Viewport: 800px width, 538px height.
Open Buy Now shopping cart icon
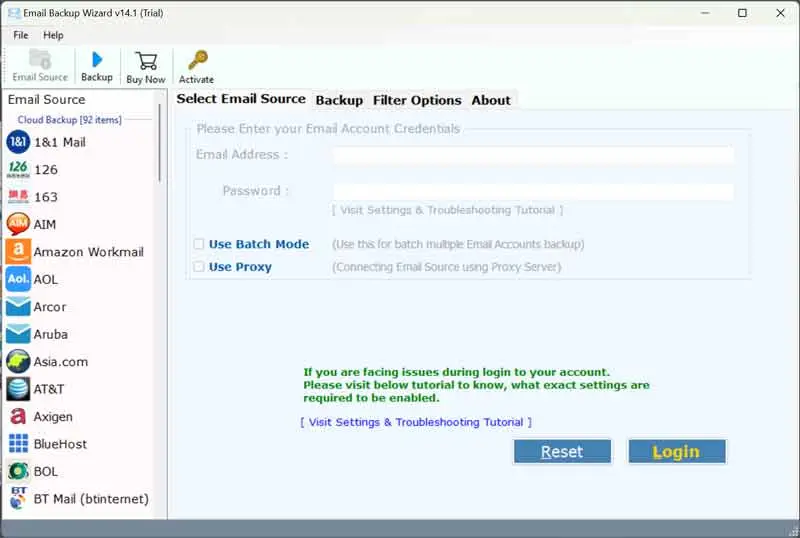tap(146, 60)
